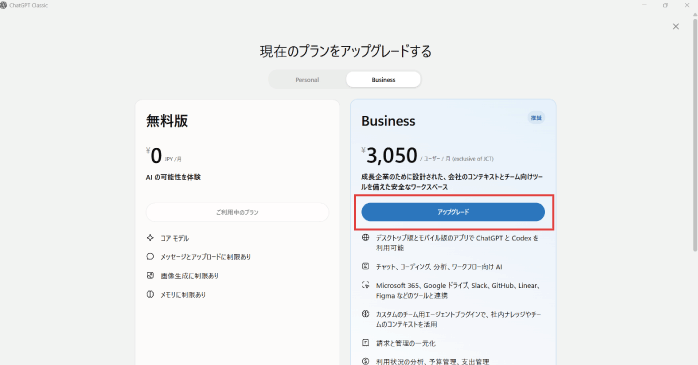Image resolution: width=698 pixels, height=365 pixels.
Task: Click the chat bubble icon beside メッセージとアップロード
Action: tap(150, 256)
